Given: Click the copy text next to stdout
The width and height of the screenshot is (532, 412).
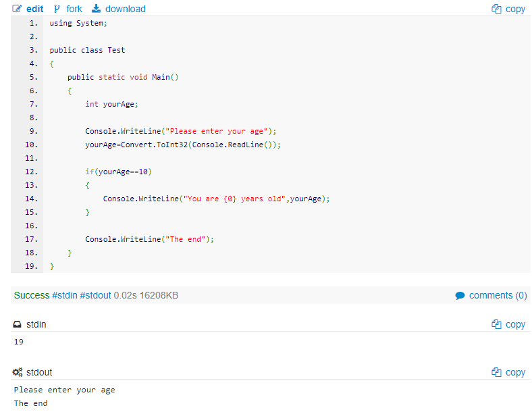Looking at the screenshot, I should click(x=515, y=372).
